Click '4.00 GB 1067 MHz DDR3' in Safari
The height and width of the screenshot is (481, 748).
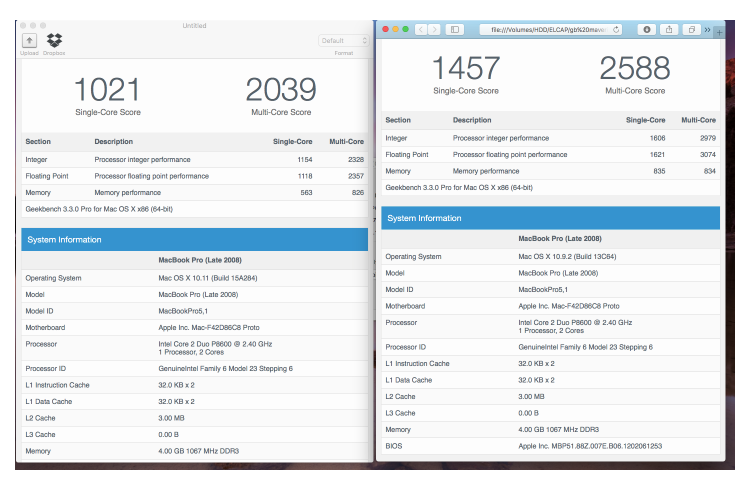pyautogui.click(x=559, y=429)
